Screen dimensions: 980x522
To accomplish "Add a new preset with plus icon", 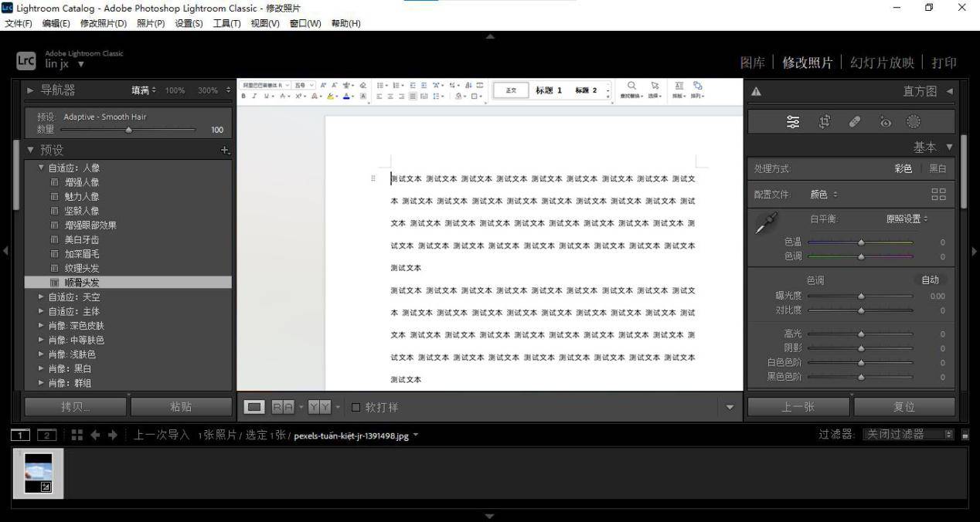I will [225, 151].
